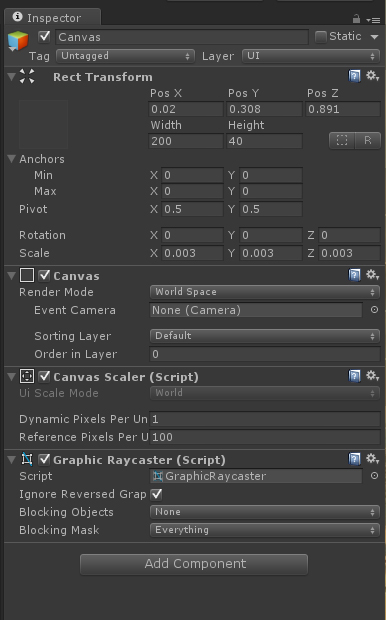Click the Scale X field
386x620 pixels.
pos(192,253)
